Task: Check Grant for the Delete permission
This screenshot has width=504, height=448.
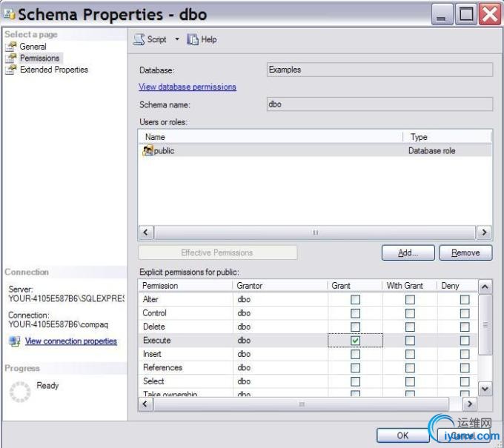Action: point(355,327)
